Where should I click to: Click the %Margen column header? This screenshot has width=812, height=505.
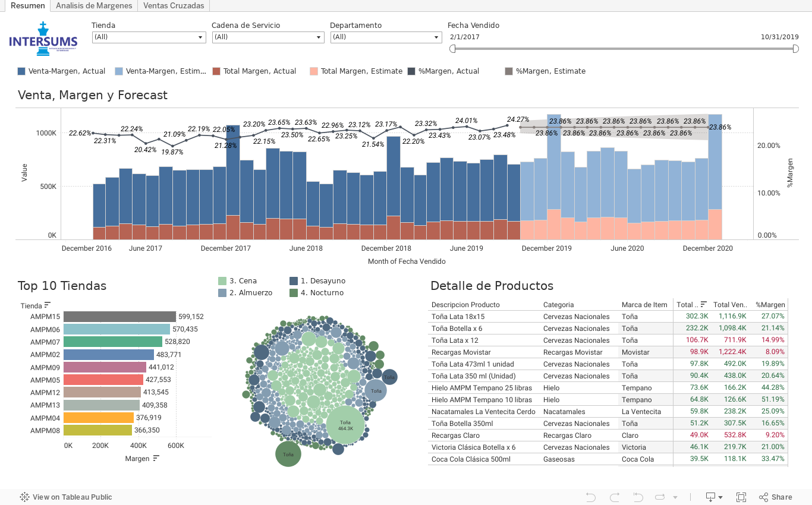770,305
